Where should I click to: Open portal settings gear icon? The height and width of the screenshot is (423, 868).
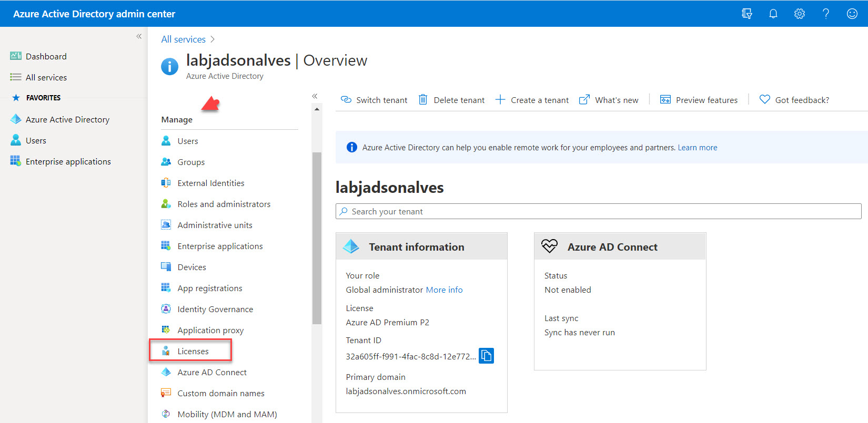click(799, 14)
